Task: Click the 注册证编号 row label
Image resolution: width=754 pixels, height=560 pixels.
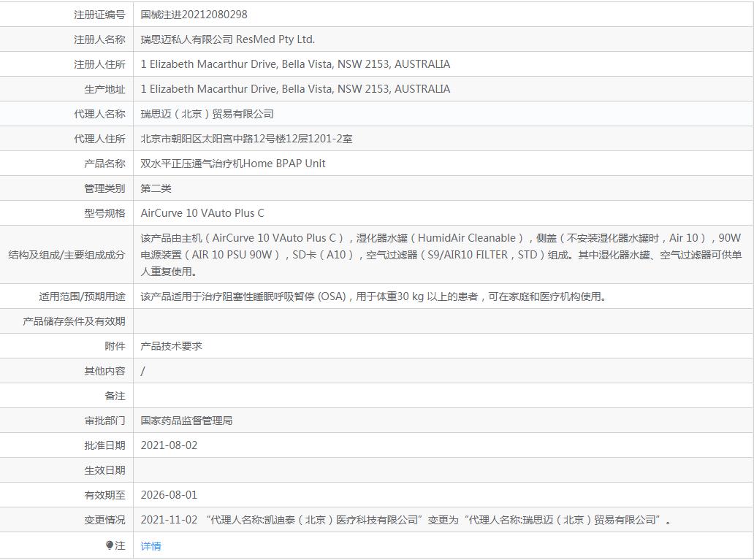Action: pyautogui.click(x=99, y=15)
